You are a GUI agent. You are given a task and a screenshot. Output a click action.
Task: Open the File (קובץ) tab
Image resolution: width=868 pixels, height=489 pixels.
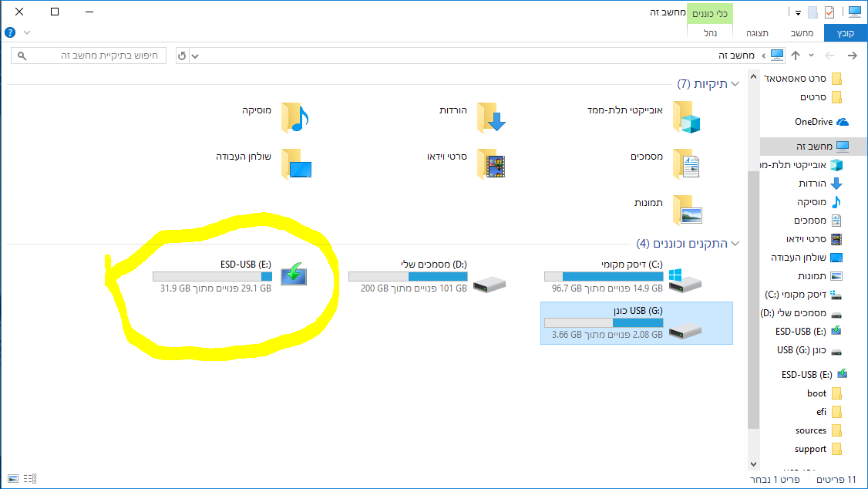pos(846,33)
